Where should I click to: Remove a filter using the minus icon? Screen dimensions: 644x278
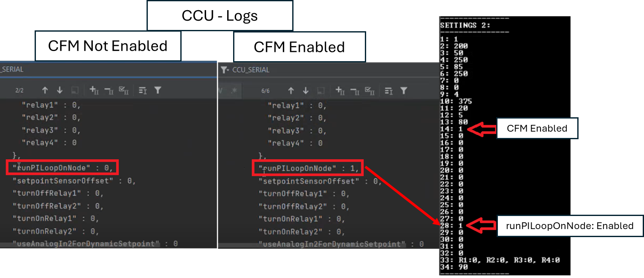(x=109, y=90)
